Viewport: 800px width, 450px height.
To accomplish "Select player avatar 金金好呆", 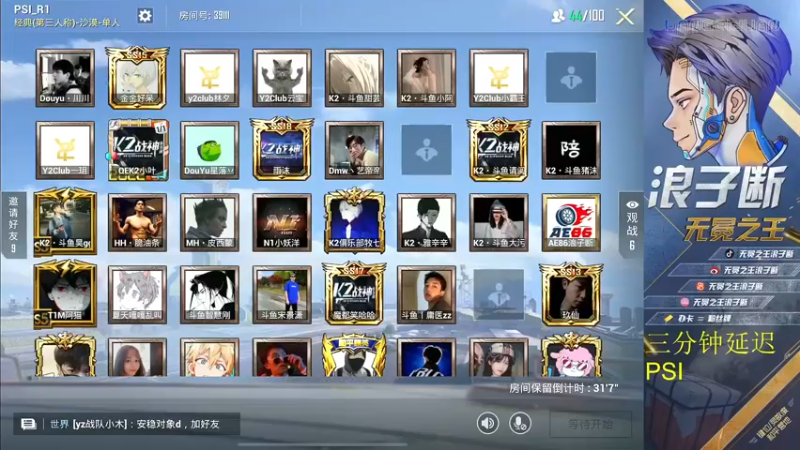I will point(137,78).
